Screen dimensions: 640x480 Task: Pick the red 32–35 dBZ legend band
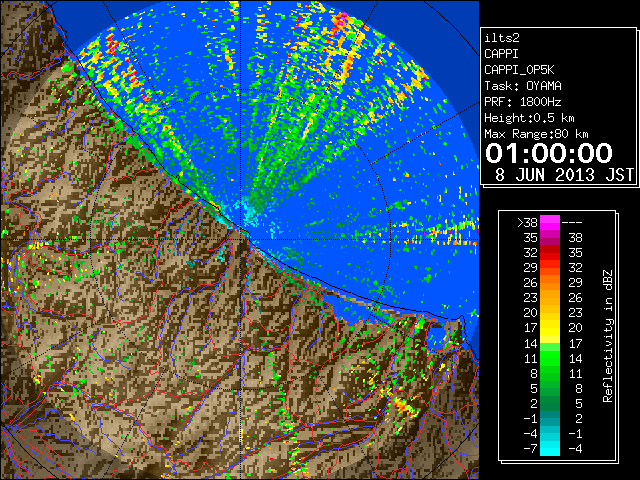point(550,253)
